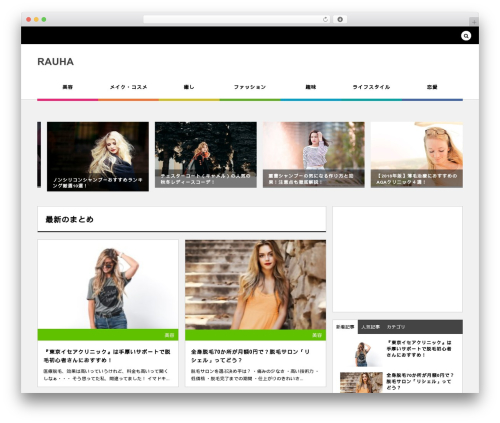Screen dimensions: 500x423
Task: Open the 『東京イセアクリニック』 article title
Action: [107, 356]
